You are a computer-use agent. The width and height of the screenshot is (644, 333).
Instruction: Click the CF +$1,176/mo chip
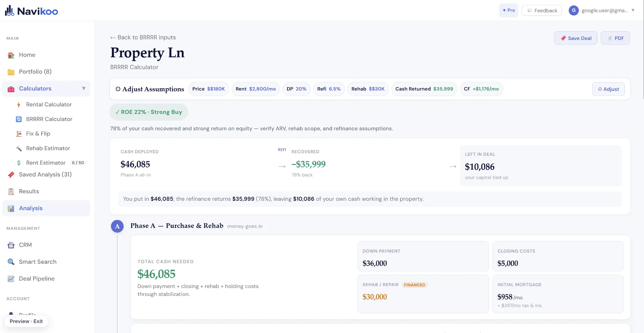coord(481,89)
